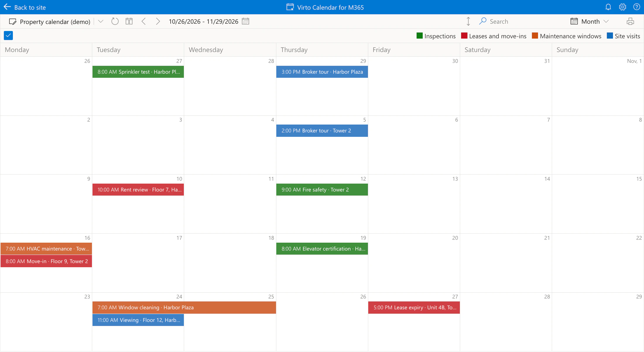Open 2:00 PM Broker tour Tower 2 event
Screen dimensions: 644x352
pyautogui.click(x=322, y=131)
